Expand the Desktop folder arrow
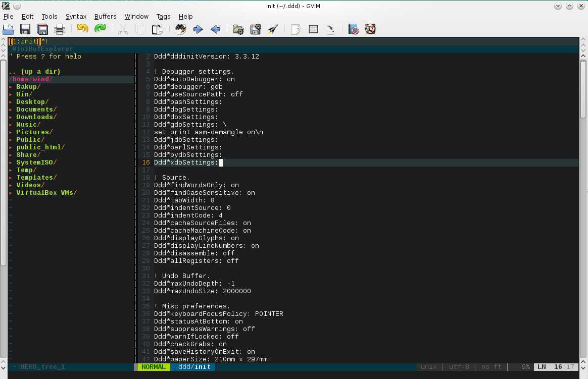The width and height of the screenshot is (588, 379). click(x=11, y=102)
